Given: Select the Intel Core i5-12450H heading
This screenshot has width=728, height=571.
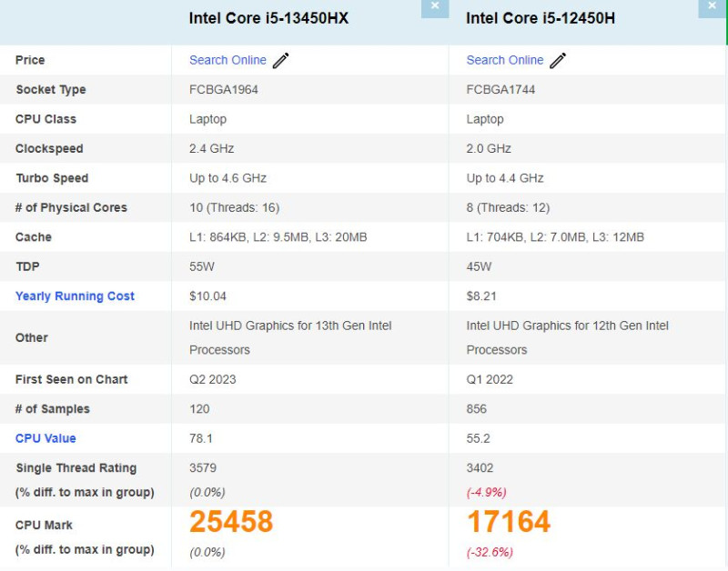Looking at the screenshot, I should (x=541, y=18).
